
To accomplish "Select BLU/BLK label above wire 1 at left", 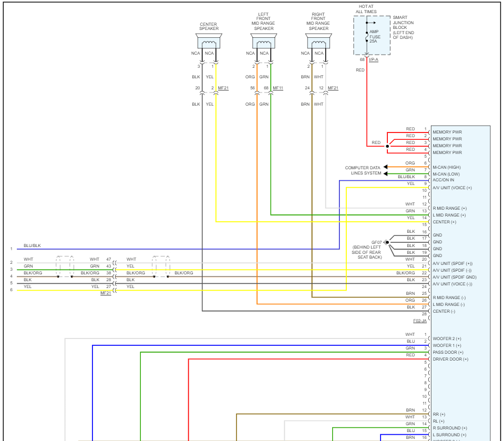I will (x=32, y=245).
